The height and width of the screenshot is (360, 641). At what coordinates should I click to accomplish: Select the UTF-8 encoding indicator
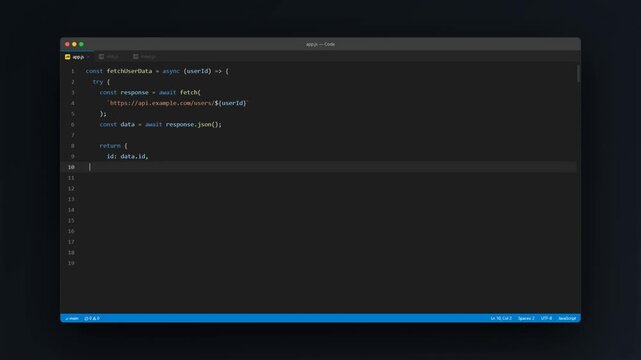(x=547, y=318)
